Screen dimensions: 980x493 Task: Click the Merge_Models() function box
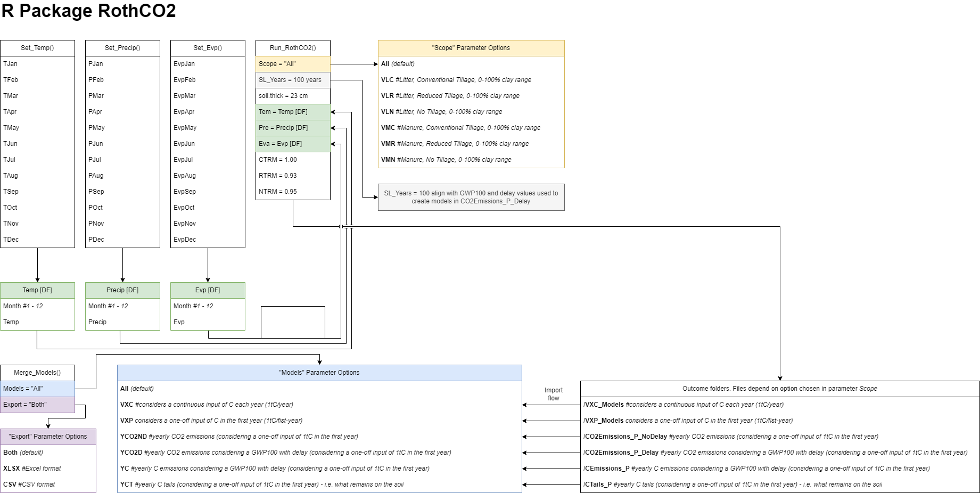[x=37, y=372]
